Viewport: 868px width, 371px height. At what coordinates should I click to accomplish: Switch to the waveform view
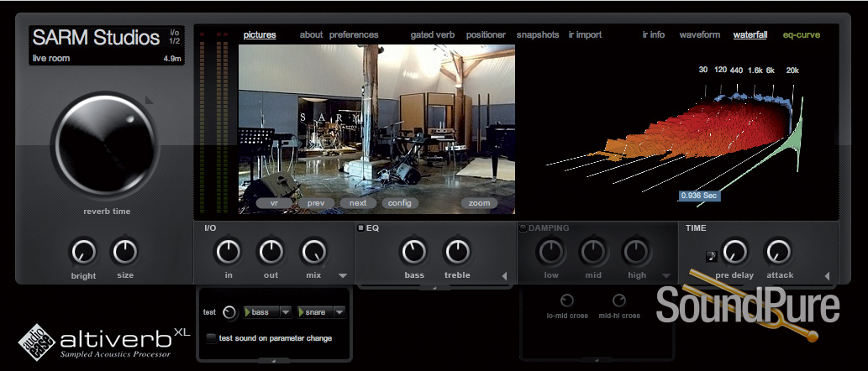coord(700,34)
